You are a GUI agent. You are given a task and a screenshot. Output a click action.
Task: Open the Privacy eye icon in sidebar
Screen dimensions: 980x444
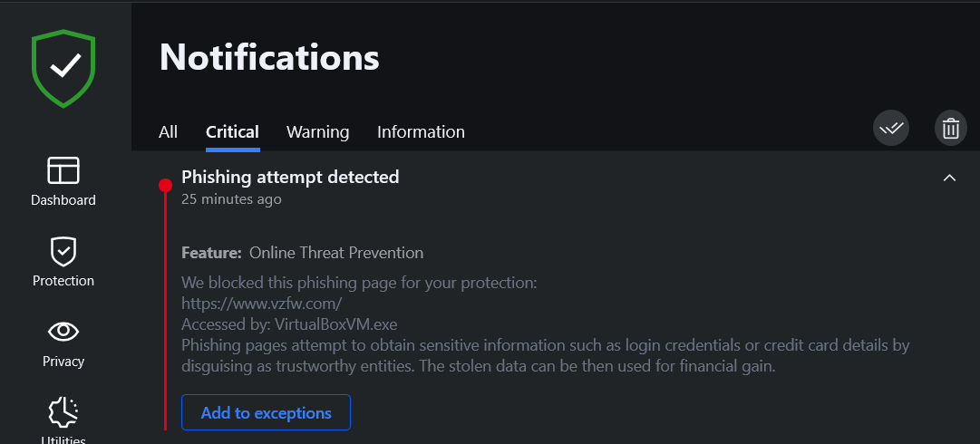pyautogui.click(x=63, y=332)
